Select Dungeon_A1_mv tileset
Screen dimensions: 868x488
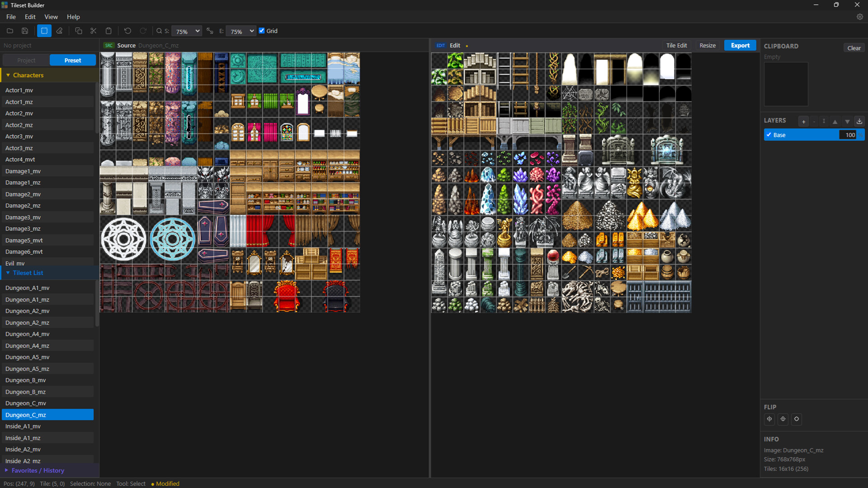[47, 288]
